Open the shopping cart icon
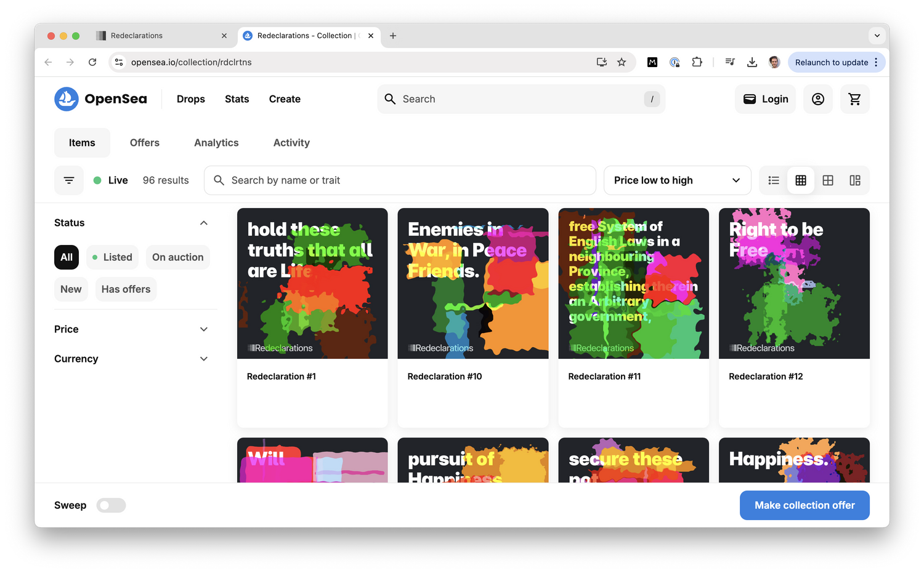The width and height of the screenshot is (924, 573). click(854, 99)
